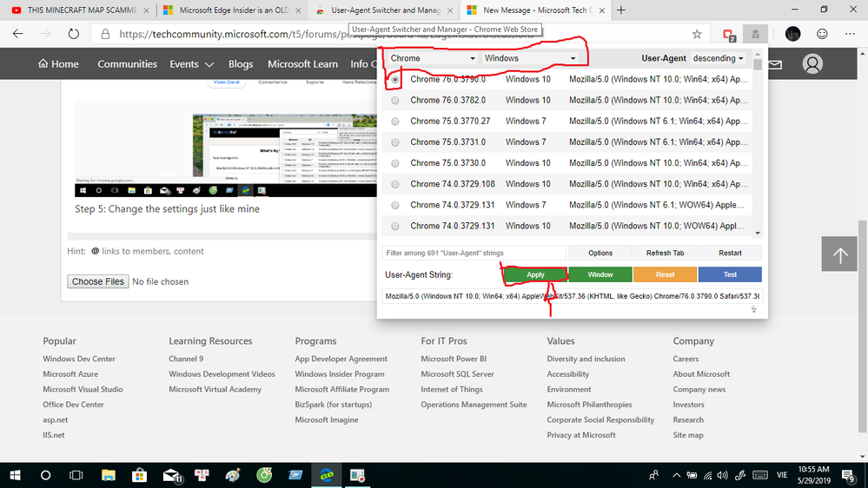
Task: Select Chrome 76.0.3790.0 radio button
Action: 394,80
